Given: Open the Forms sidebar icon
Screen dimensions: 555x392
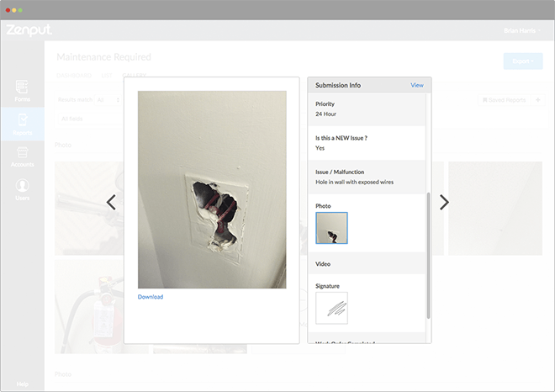Looking at the screenshot, I should coord(22,91).
